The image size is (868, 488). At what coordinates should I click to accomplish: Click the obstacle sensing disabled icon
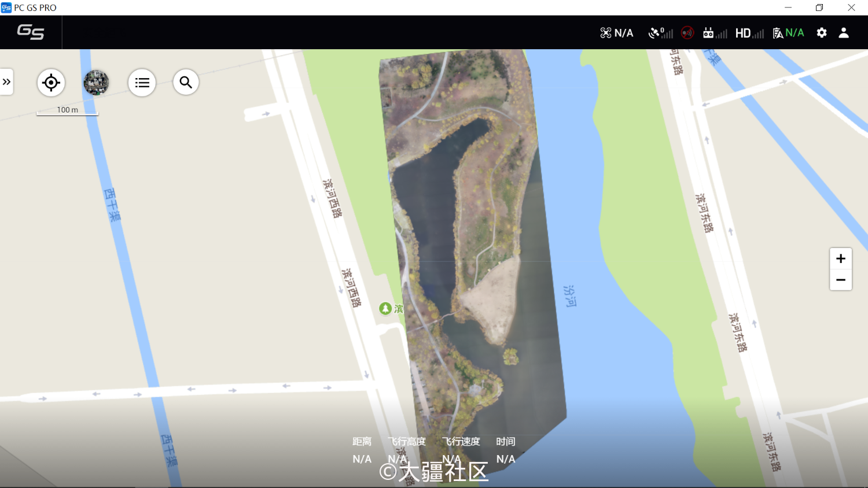(687, 33)
